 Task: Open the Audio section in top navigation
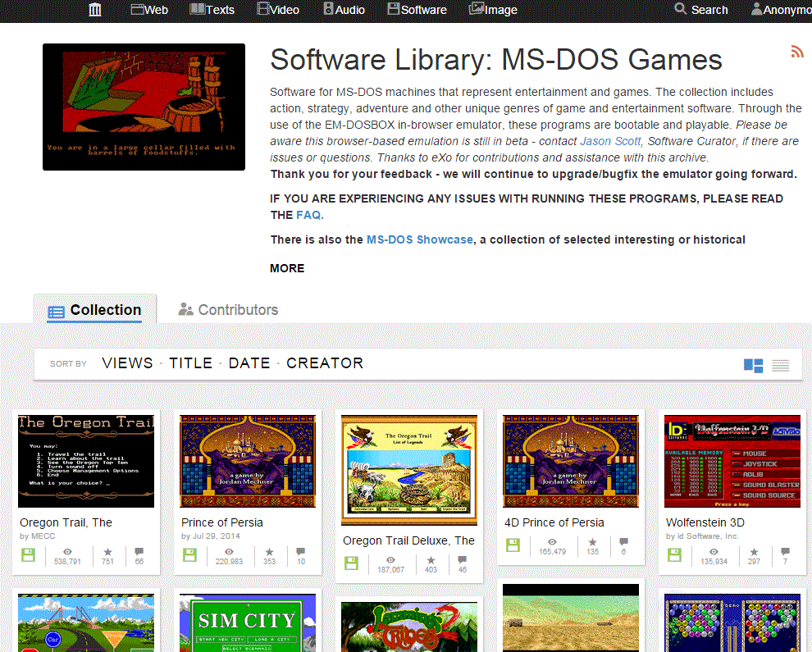[344, 9]
